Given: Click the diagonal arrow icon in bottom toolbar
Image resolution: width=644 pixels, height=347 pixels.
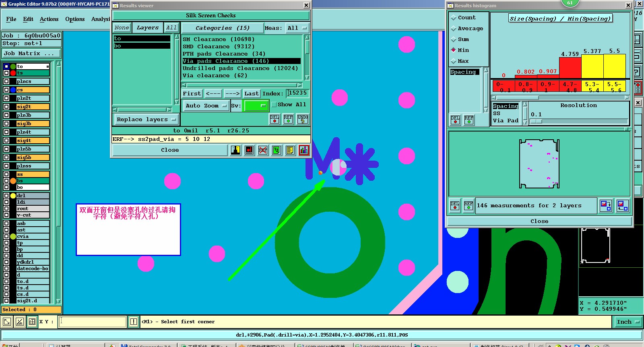Looking at the screenshot, I should click(7, 322).
